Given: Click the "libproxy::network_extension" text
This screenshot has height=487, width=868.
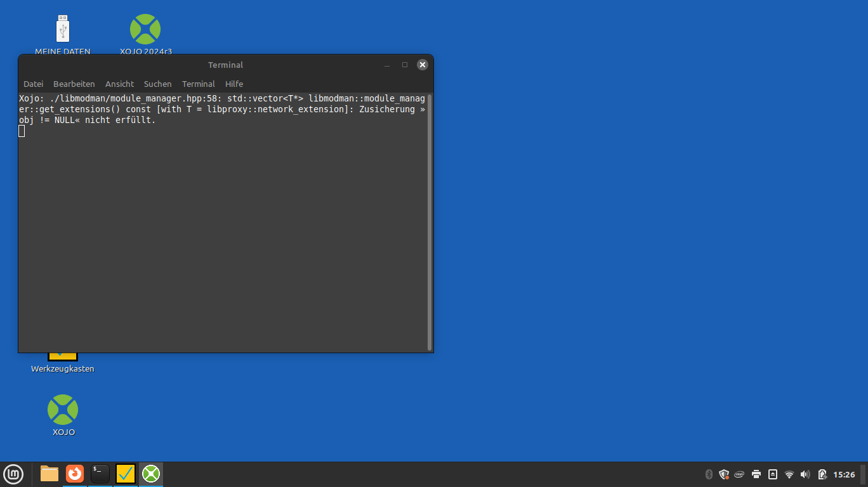Looking at the screenshot, I should tap(275, 109).
